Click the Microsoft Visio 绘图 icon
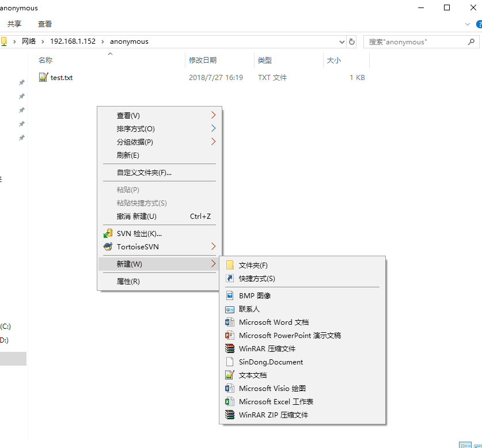482x448 pixels. tap(230, 388)
